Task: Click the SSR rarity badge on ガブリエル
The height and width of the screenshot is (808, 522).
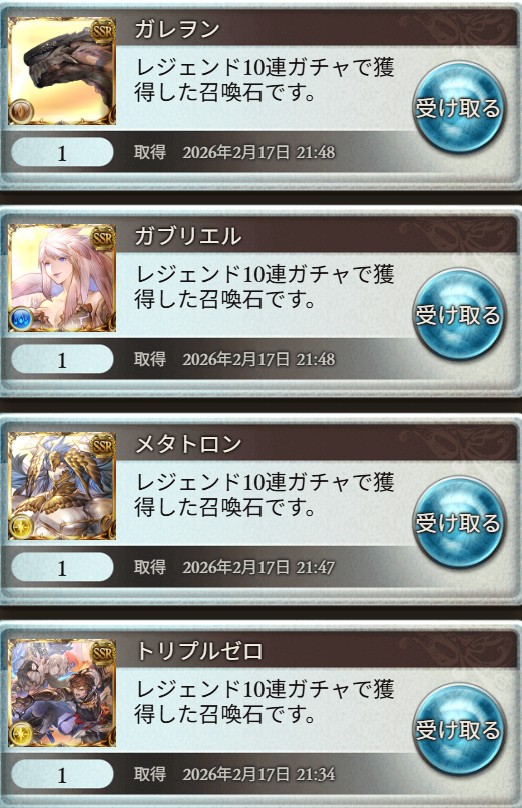Action: point(102,238)
